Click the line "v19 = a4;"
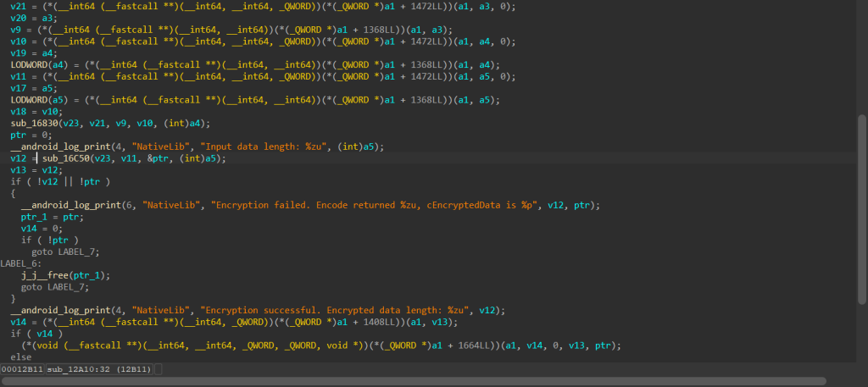Screen dimensions: 868x387 (34, 53)
